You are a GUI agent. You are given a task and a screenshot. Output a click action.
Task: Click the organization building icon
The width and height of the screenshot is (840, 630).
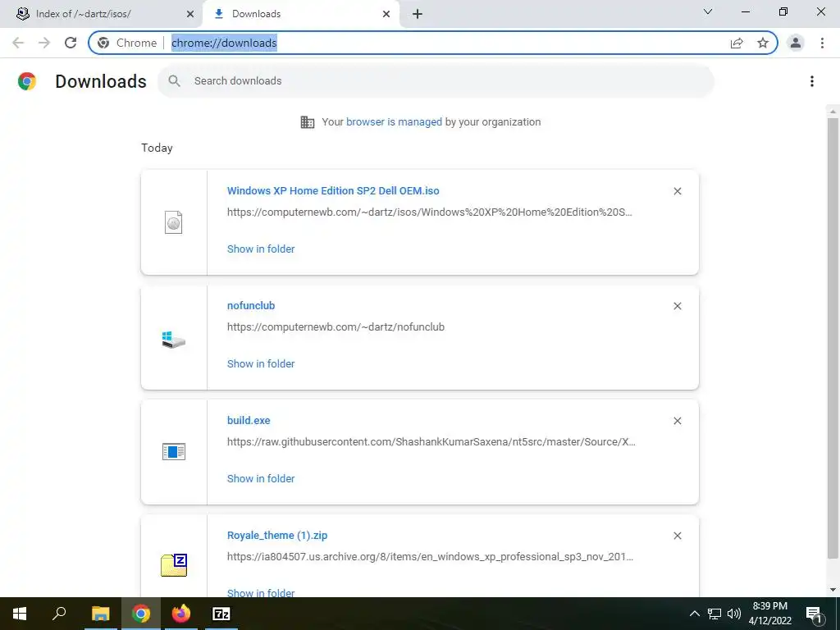pyautogui.click(x=308, y=122)
